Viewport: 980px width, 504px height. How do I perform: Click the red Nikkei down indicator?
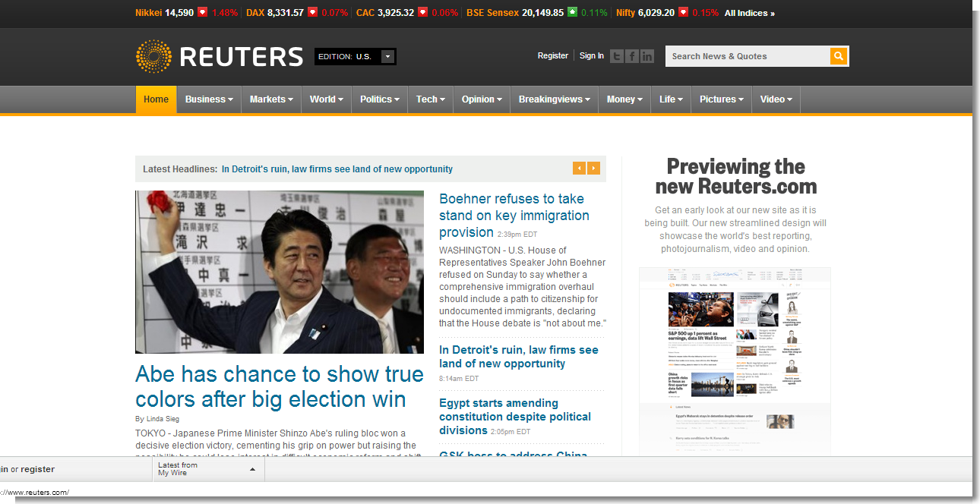[202, 13]
